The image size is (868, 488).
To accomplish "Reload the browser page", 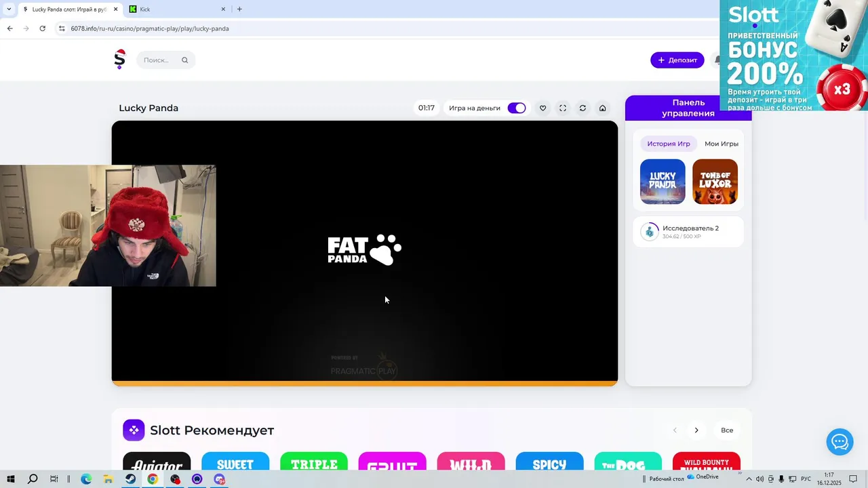I will (x=43, y=28).
